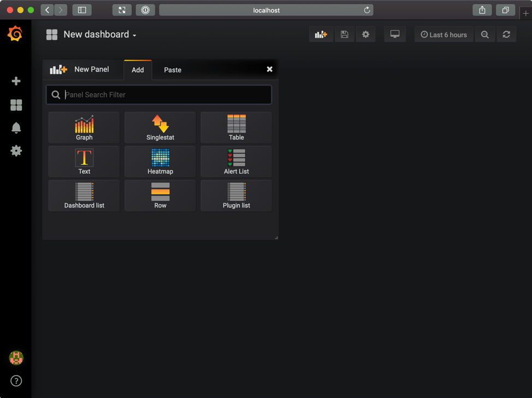The image size is (532, 398).
Task: Click the localhost address bar
Action: pos(266,10)
